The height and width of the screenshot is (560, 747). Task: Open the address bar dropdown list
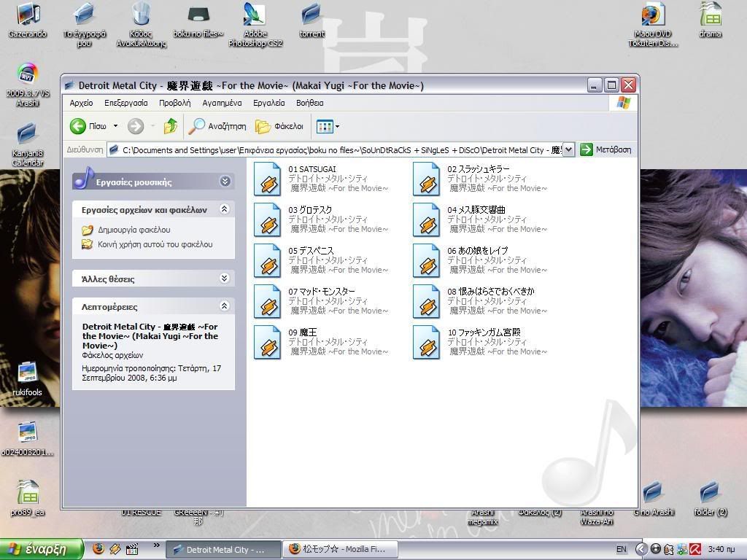569,149
